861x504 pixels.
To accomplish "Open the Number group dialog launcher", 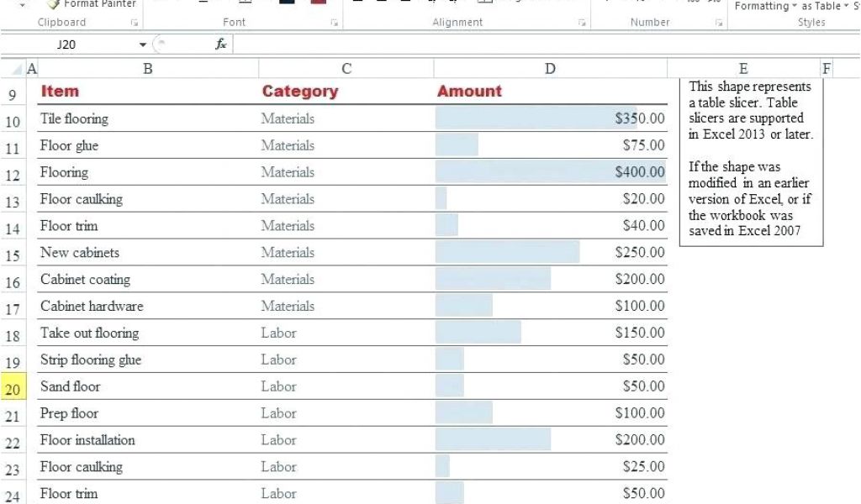I will (x=720, y=23).
